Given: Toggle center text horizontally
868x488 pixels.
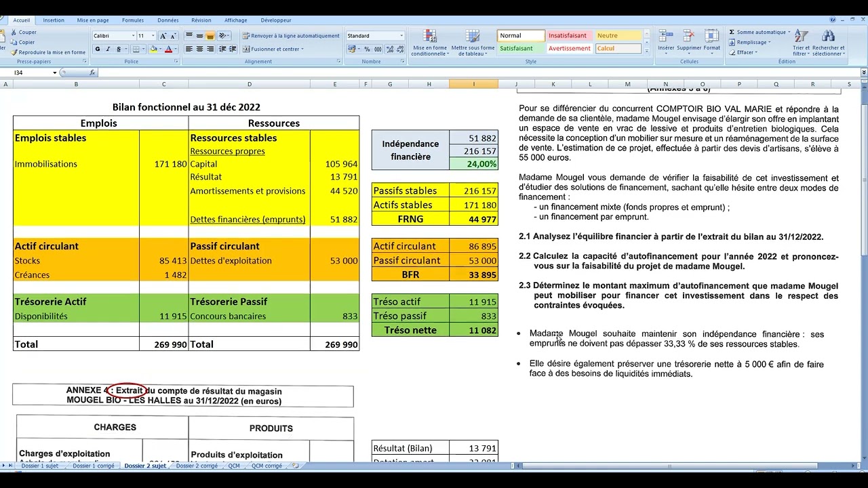Looking at the screenshot, I should [199, 49].
